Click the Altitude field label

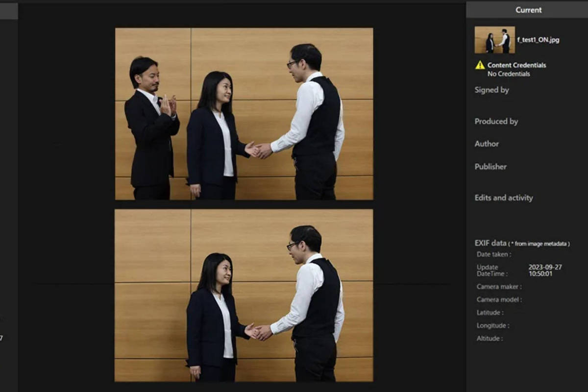[490, 339]
